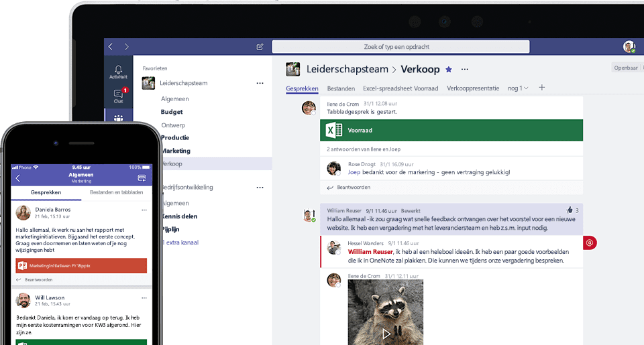Screen dimensions: 644x345
Task: Switch to the Gesprekken tab in Teams
Action: [x=302, y=88]
